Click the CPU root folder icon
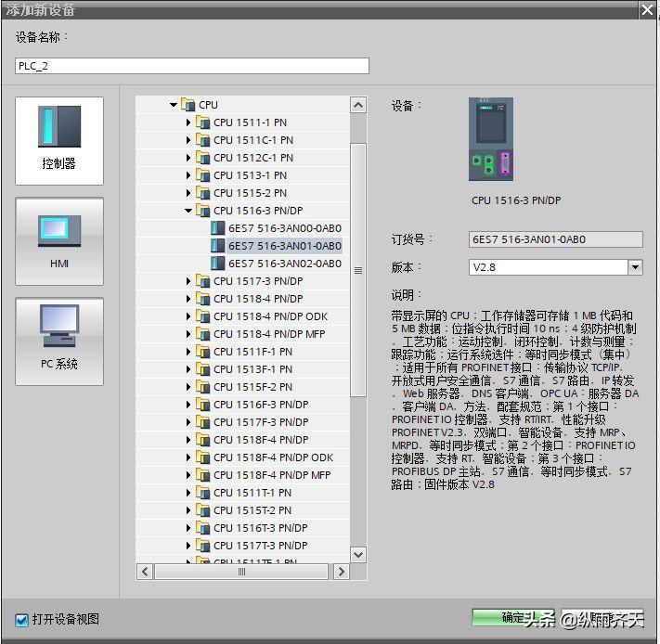 [188, 104]
